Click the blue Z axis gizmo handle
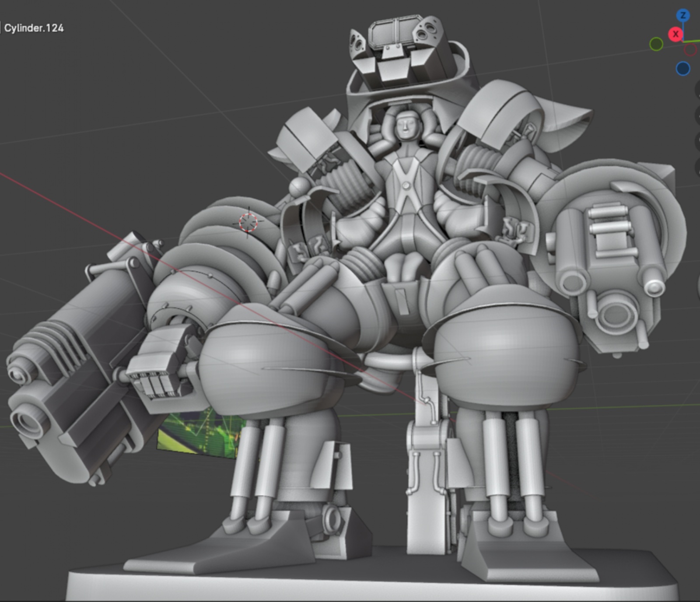Screen dimensions: 700x602 click(682, 16)
